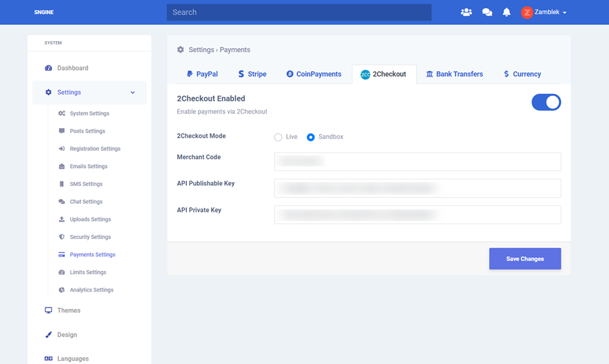Click the Security Settings shield icon
This screenshot has height=364, width=609.
point(62,237)
